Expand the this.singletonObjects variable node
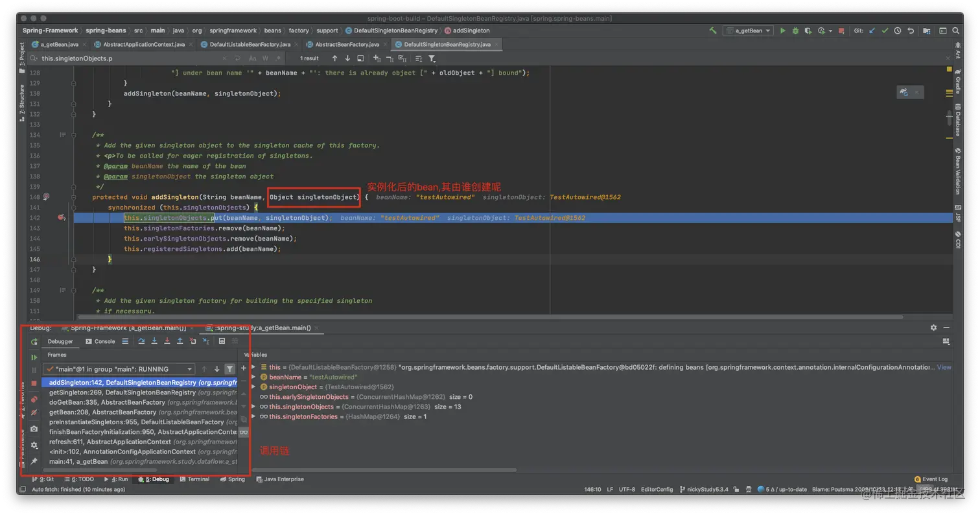Viewport: 980px width, 515px height. (x=253, y=407)
